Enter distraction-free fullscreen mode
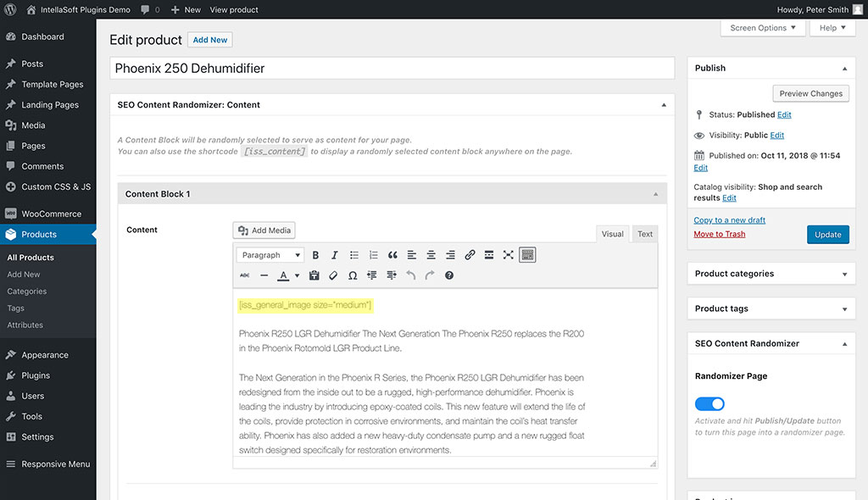The height and width of the screenshot is (500, 868). pyautogui.click(x=509, y=255)
